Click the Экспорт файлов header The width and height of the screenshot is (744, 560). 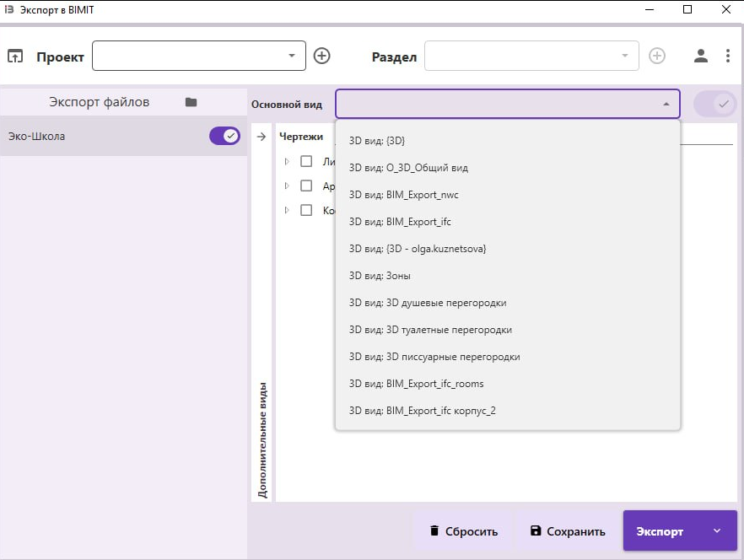coord(100,102)
